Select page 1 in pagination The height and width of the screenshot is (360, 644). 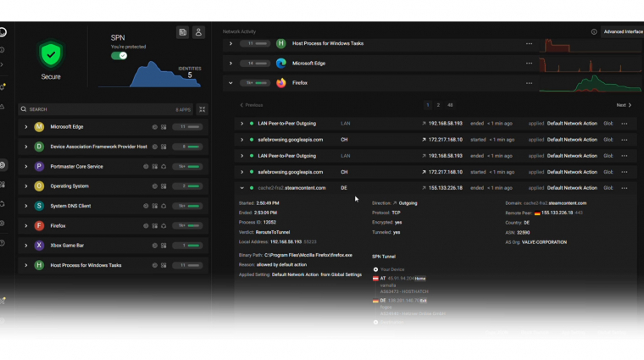pyautogui.click(x=428, y=105)
